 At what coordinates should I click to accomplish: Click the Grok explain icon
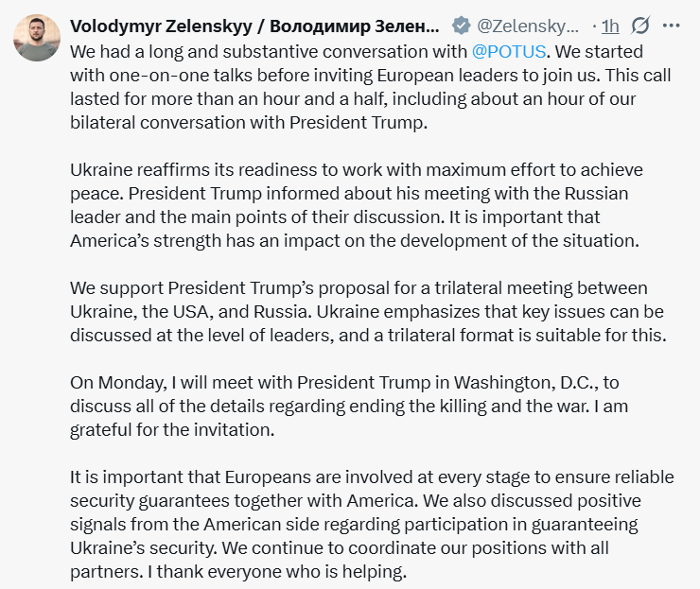point(640,26)
